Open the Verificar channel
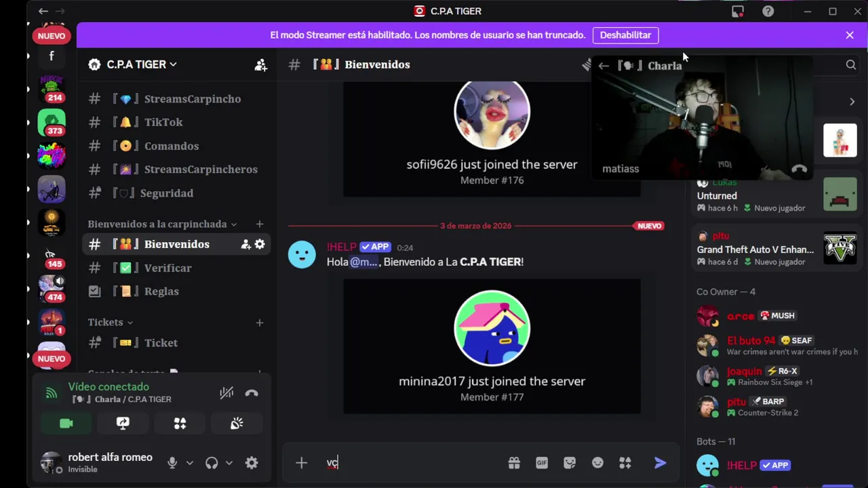868x488 pixels. (176, 268)
